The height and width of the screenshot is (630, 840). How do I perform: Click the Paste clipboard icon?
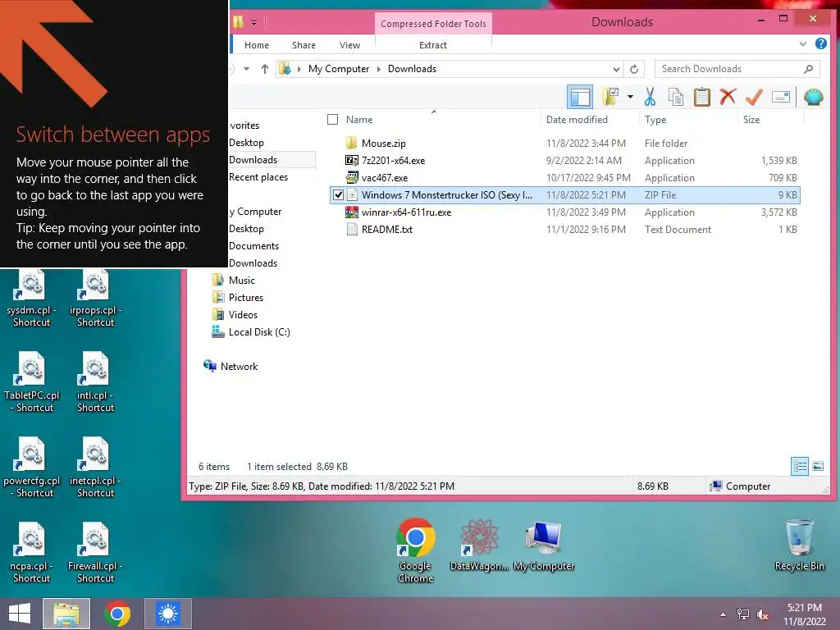pyautogui.click(x=702, y=97)
